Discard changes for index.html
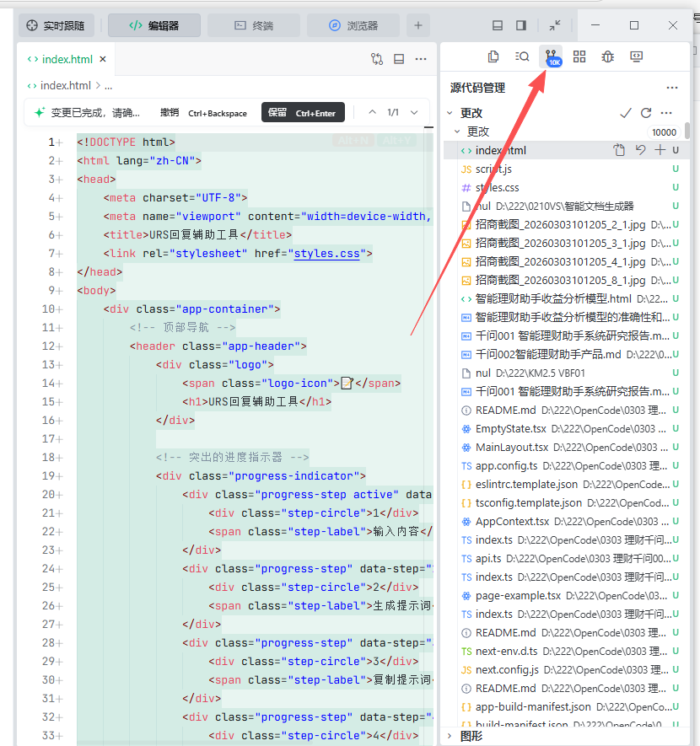Screen dimensions: 700x746 click(640, 150)
